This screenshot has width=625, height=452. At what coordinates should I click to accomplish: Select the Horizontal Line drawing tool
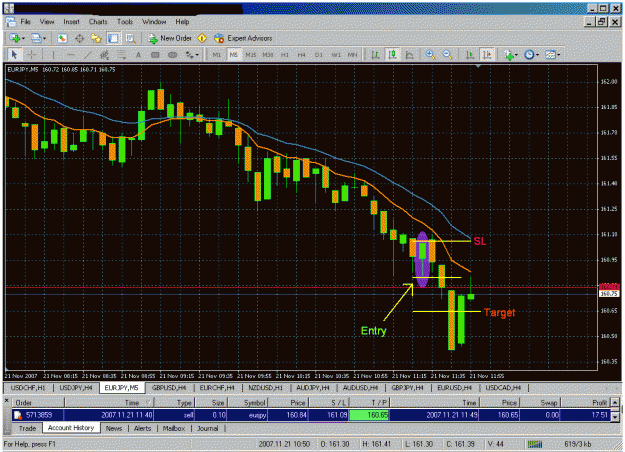pyautogui.click(x=71, y=55)
